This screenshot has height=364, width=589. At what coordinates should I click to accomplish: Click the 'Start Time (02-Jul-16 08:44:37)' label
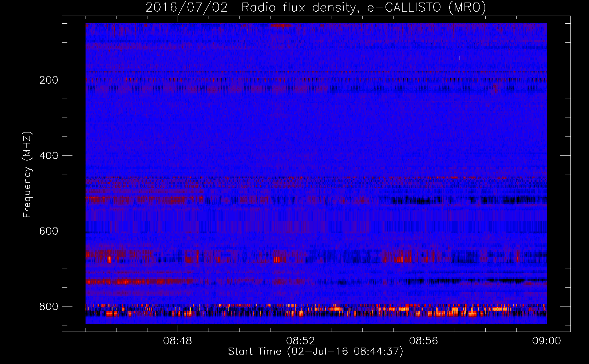(x=316, y=352)
